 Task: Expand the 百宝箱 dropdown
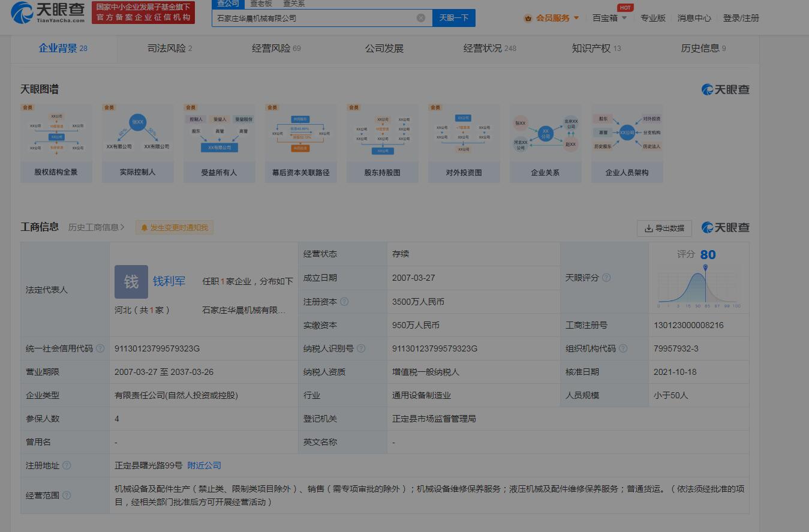[610, 18]
